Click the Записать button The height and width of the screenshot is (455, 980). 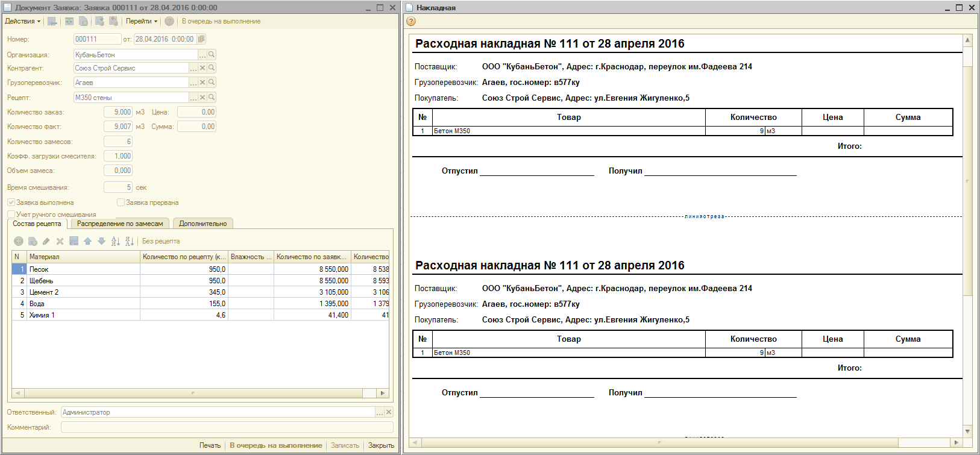[345, 445]
